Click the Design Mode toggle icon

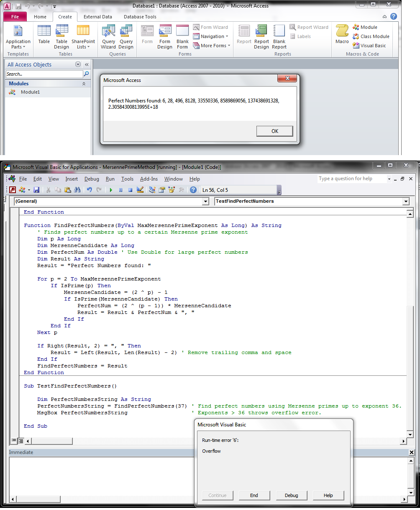[x=140, y=190]
